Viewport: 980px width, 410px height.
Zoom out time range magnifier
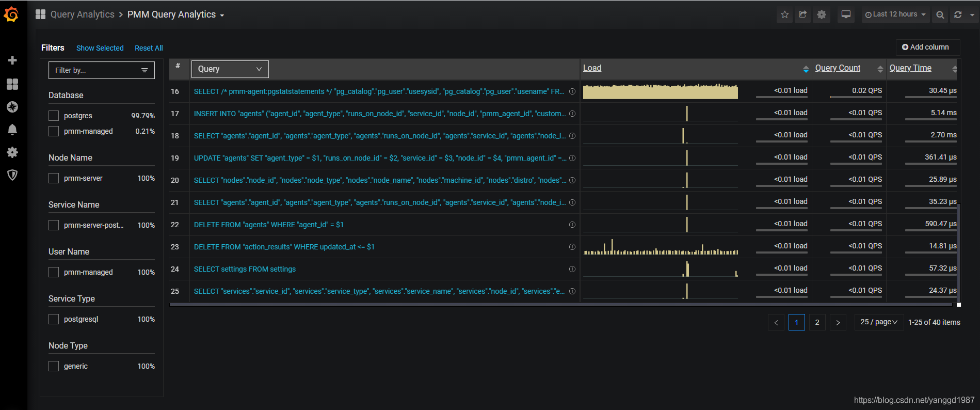(940, 15)
